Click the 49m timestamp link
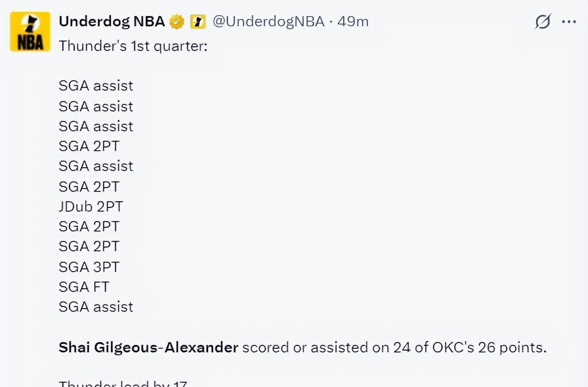The image size is (588, 387). click(353, 21)
